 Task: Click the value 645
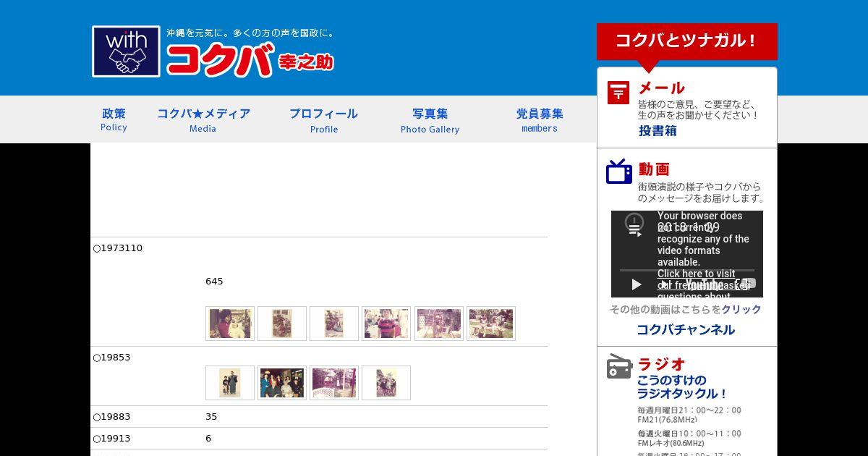214,282
